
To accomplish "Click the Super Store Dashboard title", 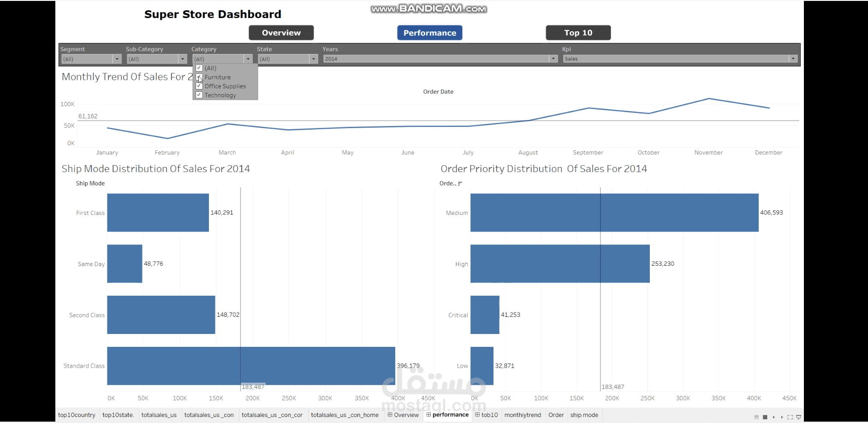I will pyautogui.click(x=213, y=14).
